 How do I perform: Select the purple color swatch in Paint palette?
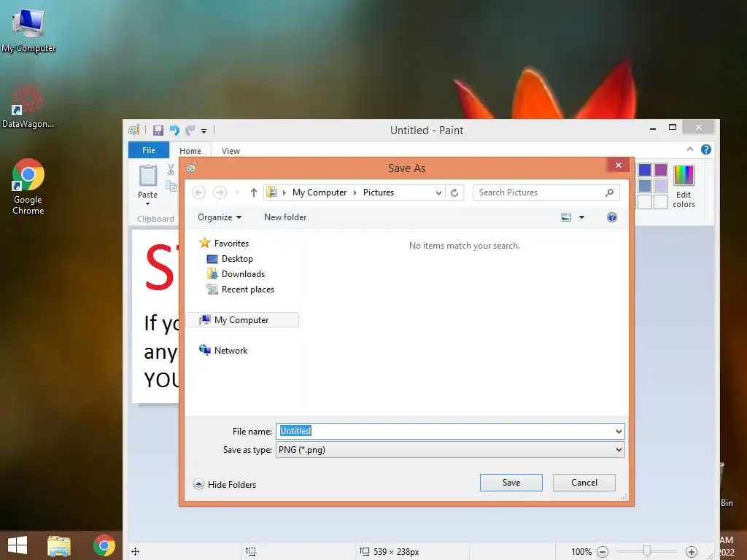point(661,169)
